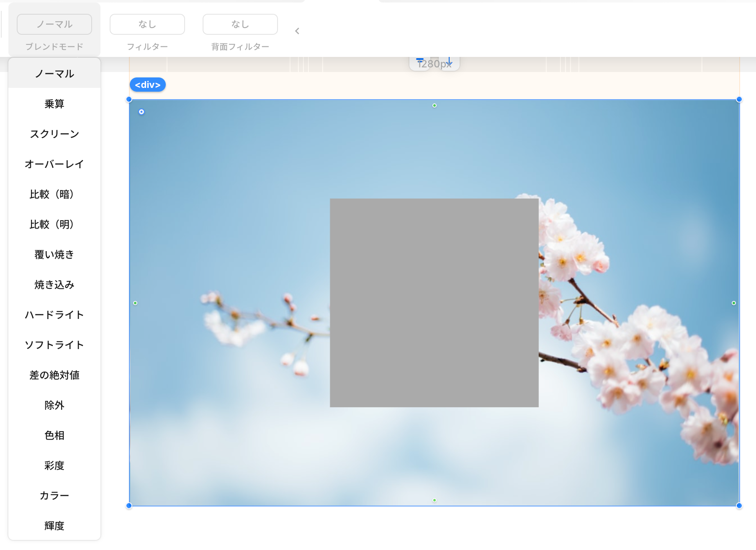Click the blue ring handle inside top-left corner
The width and height of the screenshot is (756, 550).
click(141, 112)
